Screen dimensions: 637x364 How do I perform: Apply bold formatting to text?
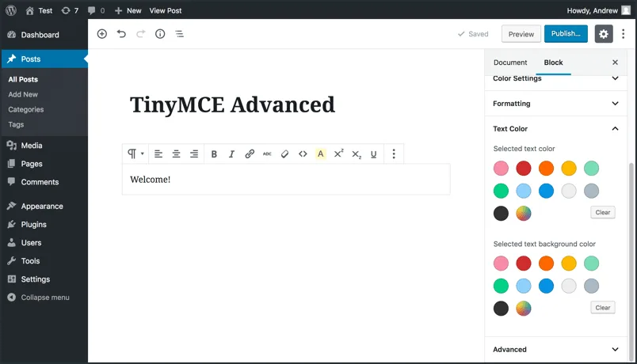(214, 154)
